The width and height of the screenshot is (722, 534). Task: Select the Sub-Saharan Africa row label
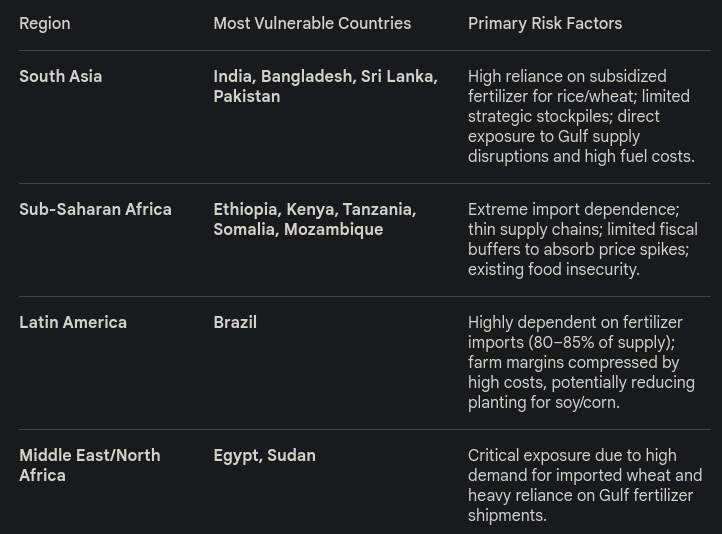96,210
